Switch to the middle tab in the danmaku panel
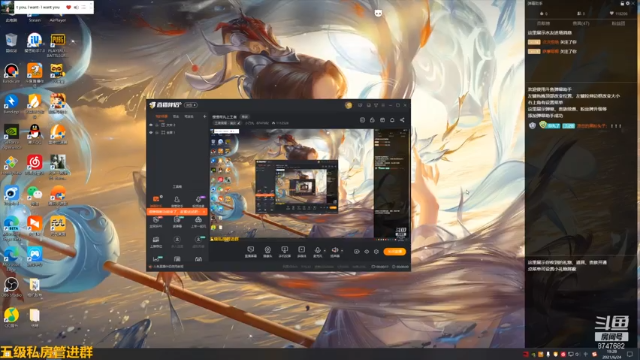 pos(581,24)
